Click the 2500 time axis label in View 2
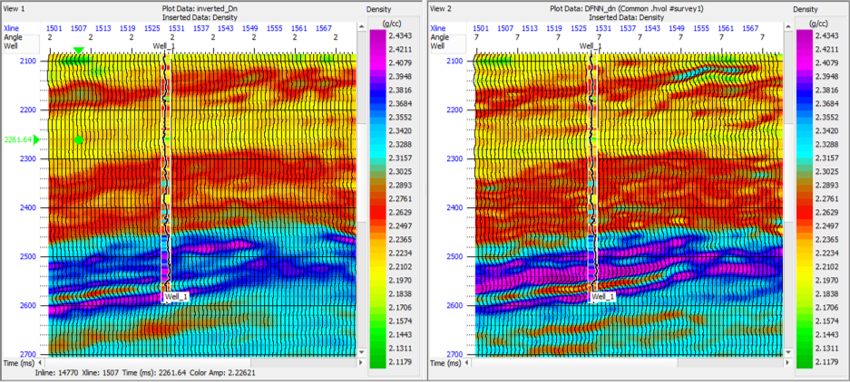This screenshot has height=382, width=850. pyautogui.click(x=454, y=256)
